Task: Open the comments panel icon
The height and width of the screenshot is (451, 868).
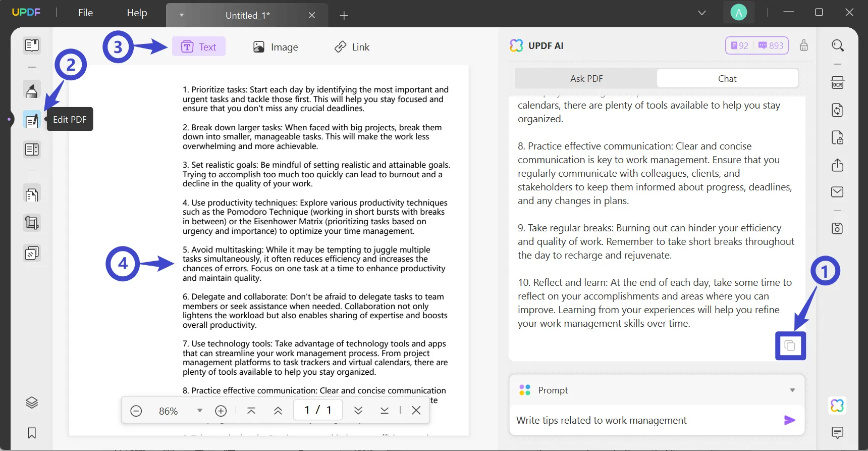Action: tap(838, 432)
